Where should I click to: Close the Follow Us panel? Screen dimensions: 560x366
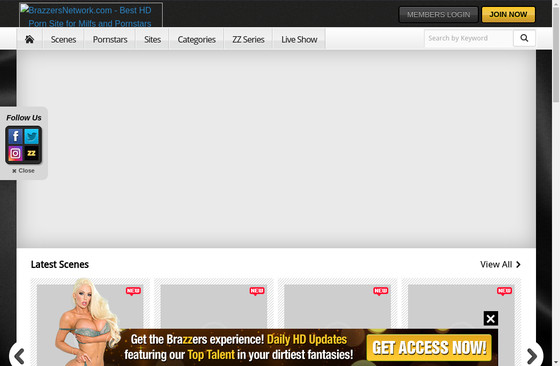pos(23,171)
